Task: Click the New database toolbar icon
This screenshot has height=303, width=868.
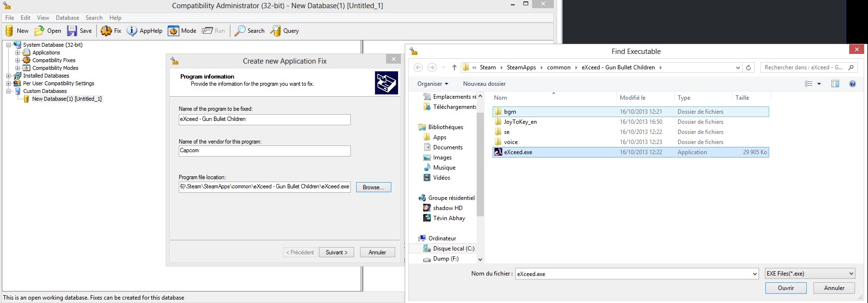Action: 9,31
